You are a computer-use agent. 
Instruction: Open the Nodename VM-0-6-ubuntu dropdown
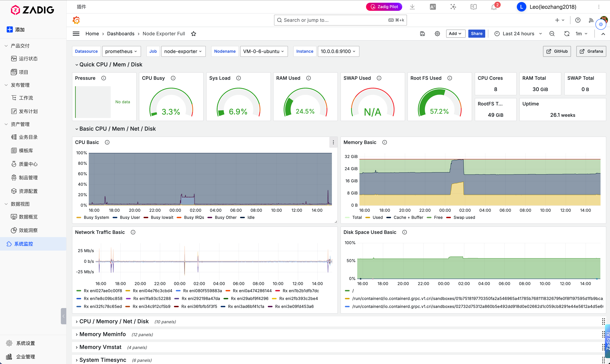[x=264, y=51]
